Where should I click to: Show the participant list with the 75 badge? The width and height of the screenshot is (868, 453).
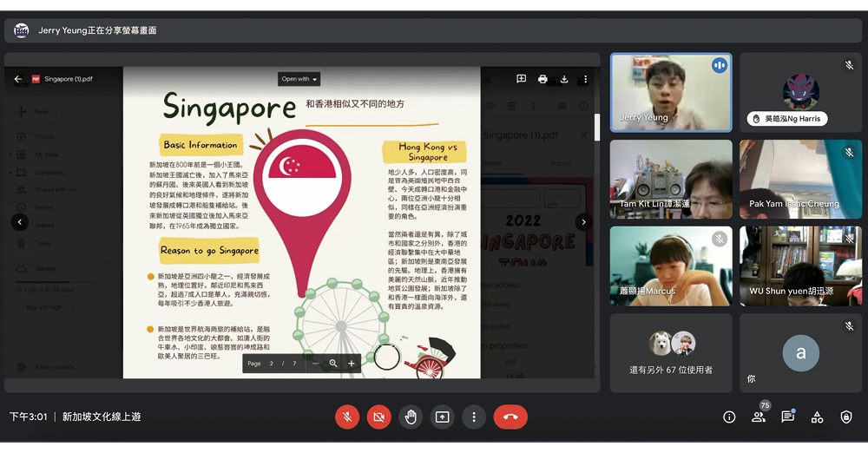pos(759,416)
